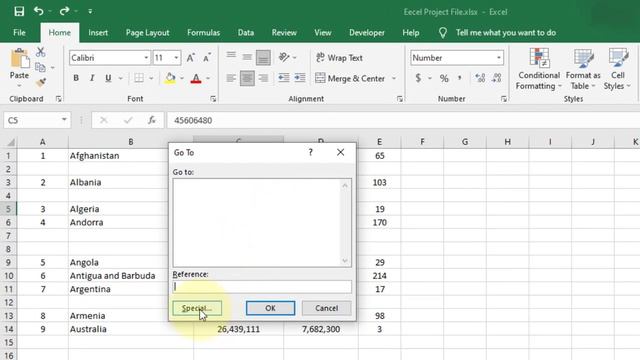Confirm Go To dialog with OK
This screenshot has width=640, height=360.
pyautogui.click(x=270, y=308)
